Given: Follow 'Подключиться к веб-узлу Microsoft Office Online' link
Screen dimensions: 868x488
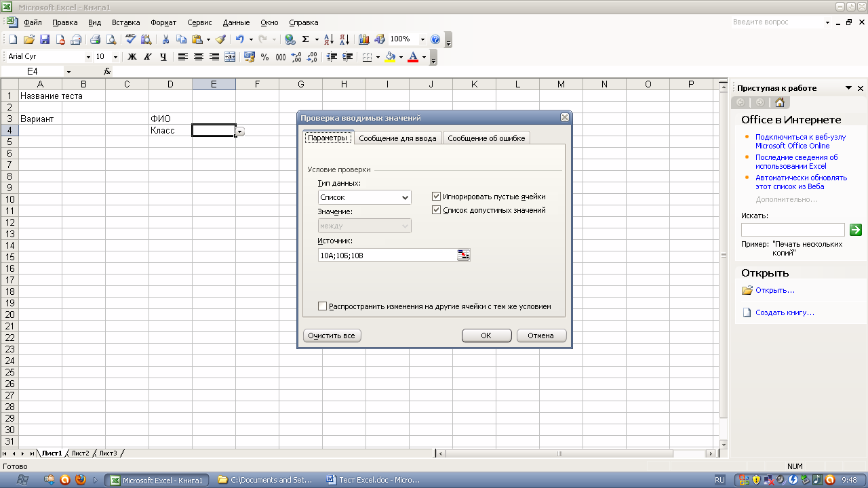Looking at the screenshot, I should pyautogui.click(x=800, y=141).
